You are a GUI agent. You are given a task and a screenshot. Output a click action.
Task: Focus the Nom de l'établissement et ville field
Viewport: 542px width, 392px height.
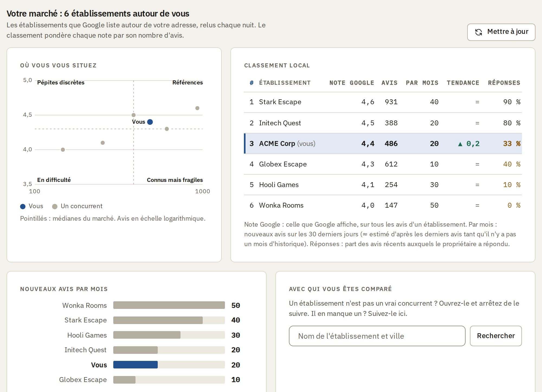[377, 336]
